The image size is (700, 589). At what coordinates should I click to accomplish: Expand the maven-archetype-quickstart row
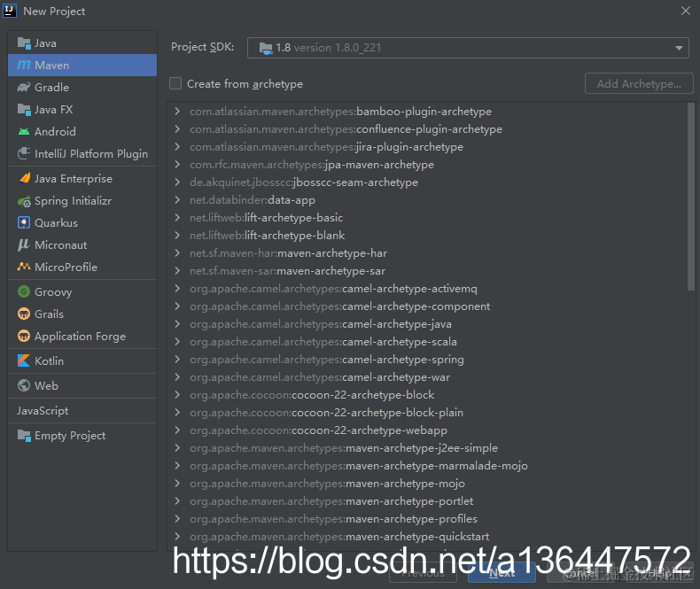click(177, 537)
